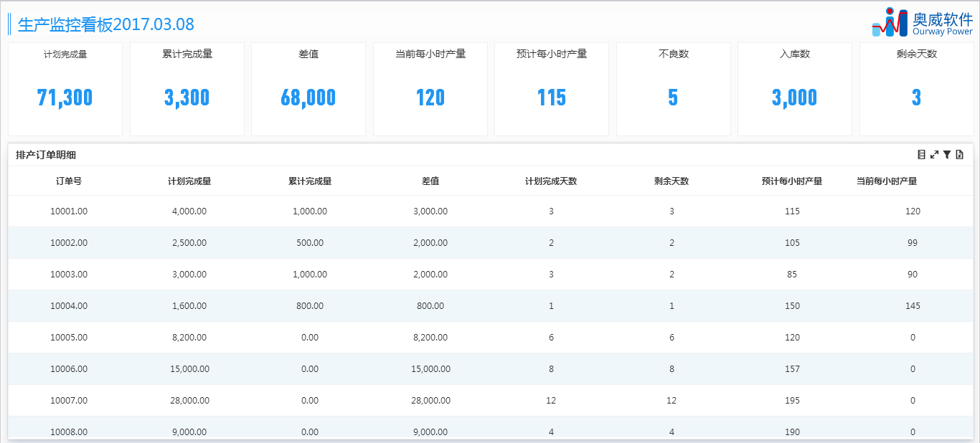The image size is (980, 443).
Task: Select the 28,000.00 planned quantity cell for order 10007
Action: [x=189, y=401]
